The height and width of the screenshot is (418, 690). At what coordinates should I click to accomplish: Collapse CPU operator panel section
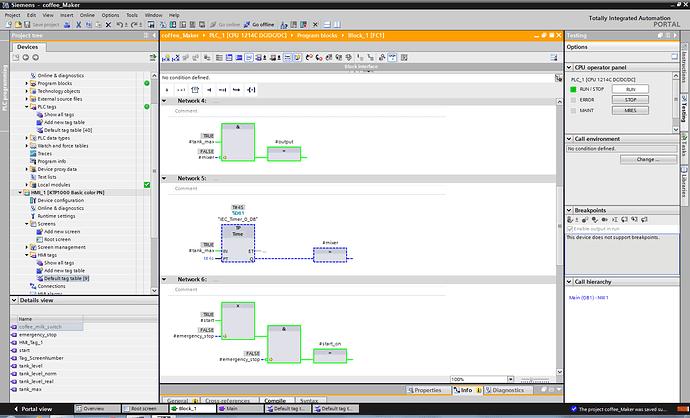569,67
